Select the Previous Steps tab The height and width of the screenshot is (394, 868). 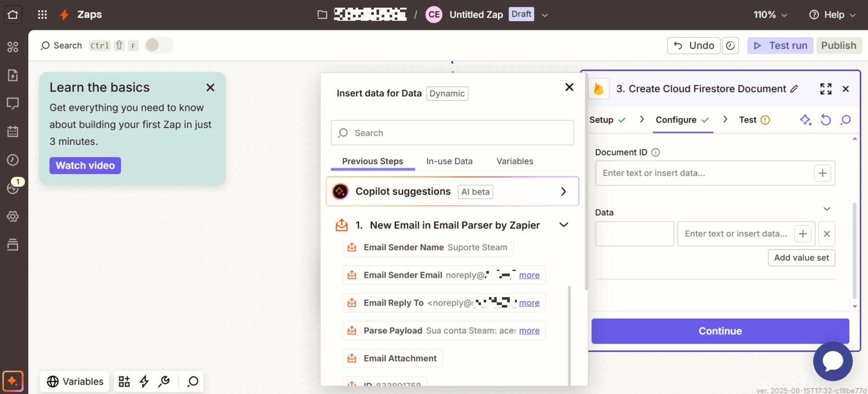tap(372, 161)
